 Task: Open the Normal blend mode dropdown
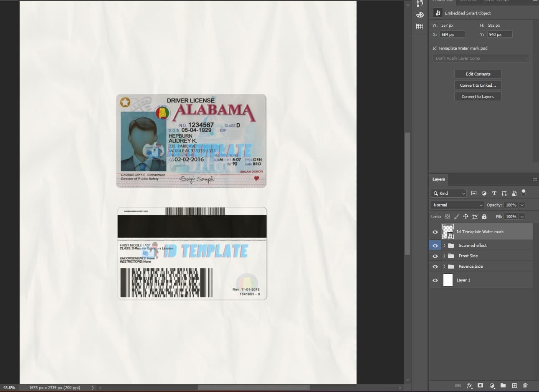click(457, 205)
